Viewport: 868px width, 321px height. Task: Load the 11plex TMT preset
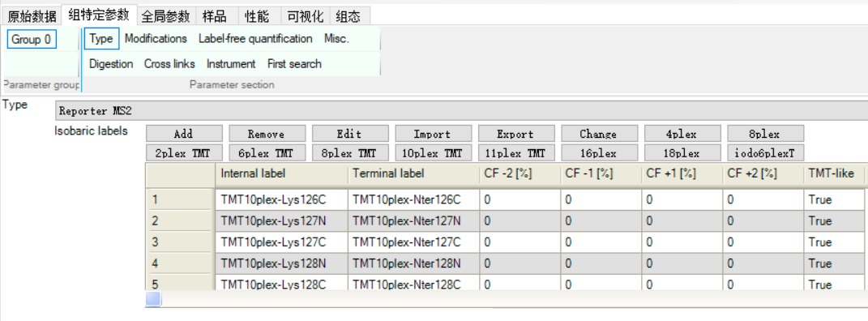(516, 153)
